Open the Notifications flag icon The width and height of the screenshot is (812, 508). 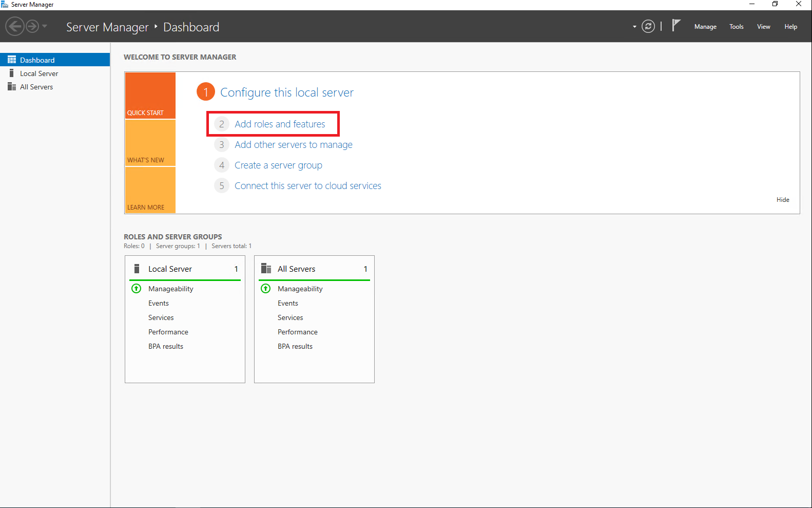(676, 25)
